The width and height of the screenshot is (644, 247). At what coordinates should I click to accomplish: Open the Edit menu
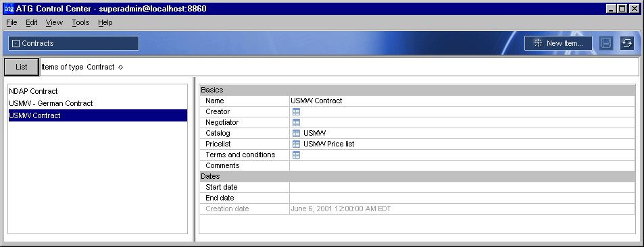coord(31,22)
